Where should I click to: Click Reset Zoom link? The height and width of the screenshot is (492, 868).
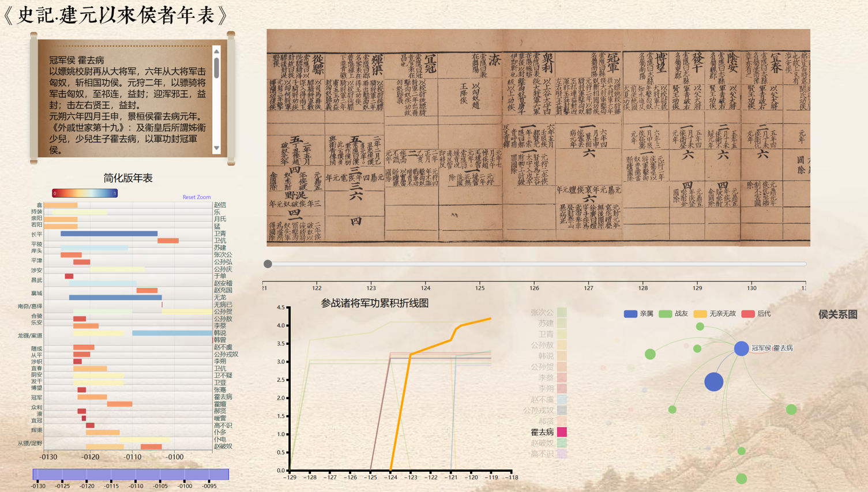[196, 197]
